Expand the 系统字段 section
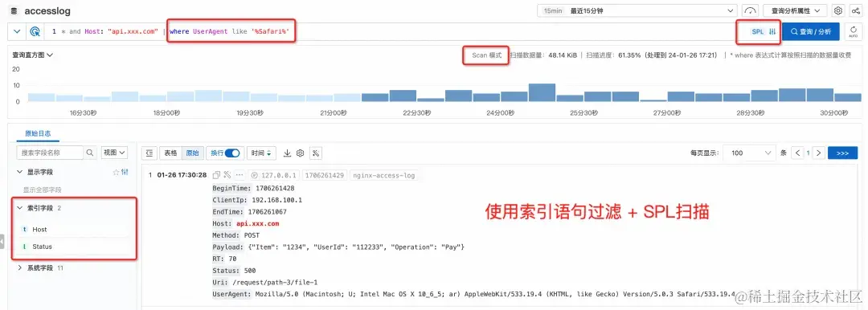Viewport: 868px width, 310px height. coord(20,268)
